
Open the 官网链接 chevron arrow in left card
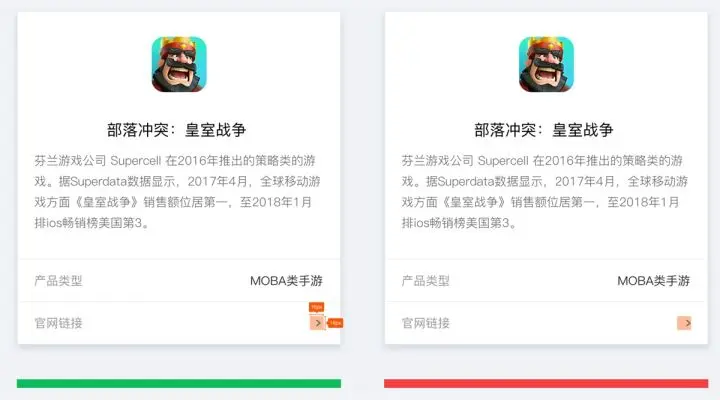click(317, 323)
